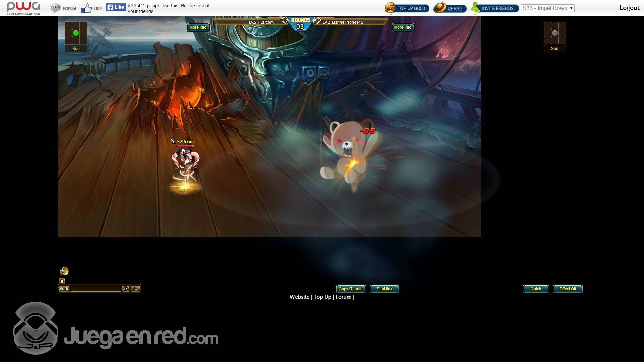This screenshot has width=644, height=362.
Task: Click the thumbs-up Like icon
Action: [x=86, y=8]
